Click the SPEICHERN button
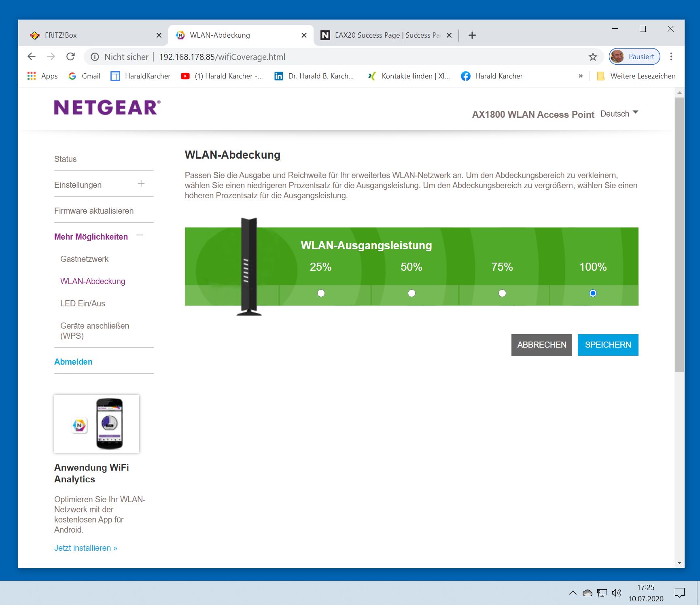 click(x=608, y=345)
